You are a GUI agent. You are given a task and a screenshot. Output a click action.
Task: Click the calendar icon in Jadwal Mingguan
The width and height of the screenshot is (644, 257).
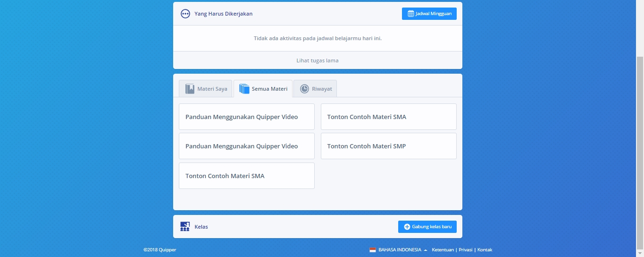point(410,14)
